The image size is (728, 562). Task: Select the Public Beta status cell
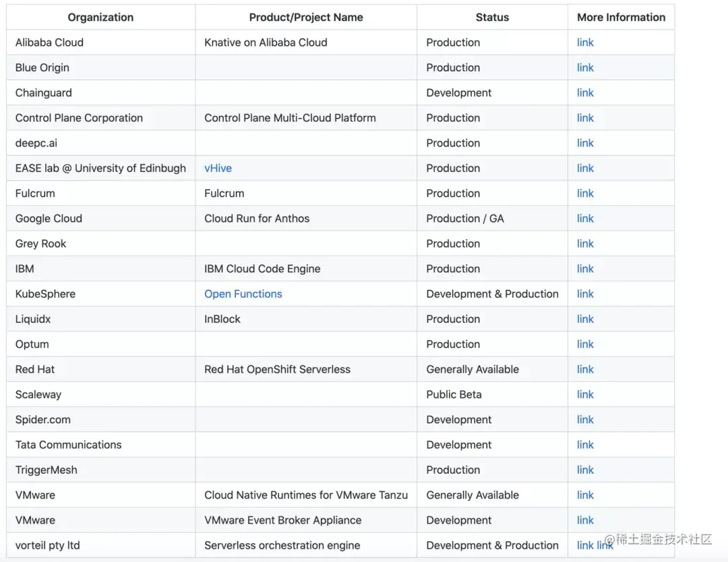[x=492, y=394]
